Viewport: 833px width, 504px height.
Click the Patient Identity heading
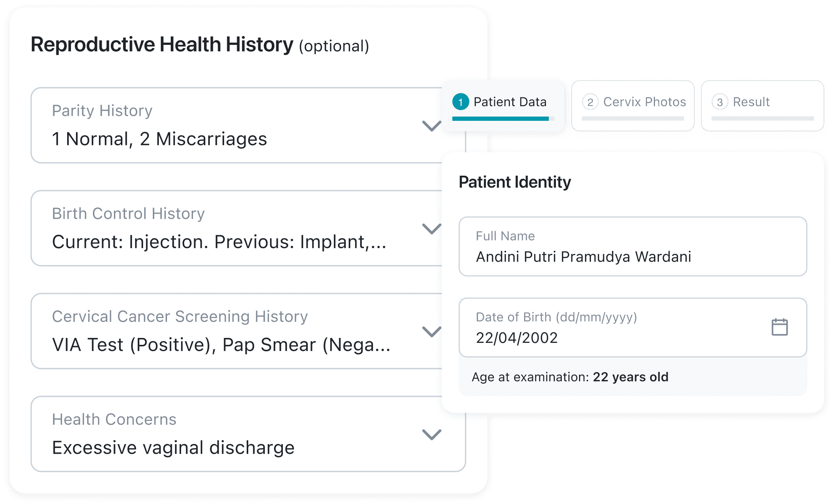pos(515,182)
